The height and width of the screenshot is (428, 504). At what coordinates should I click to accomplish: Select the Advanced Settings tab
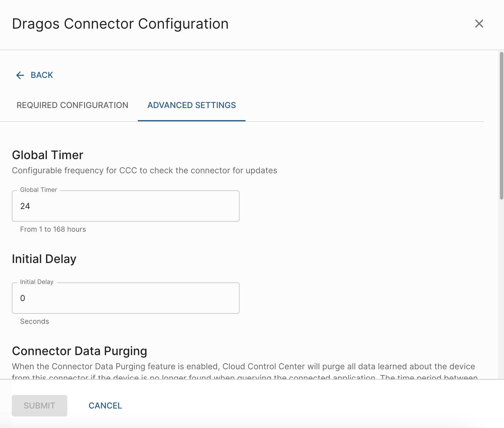click(x=192, y=105)
